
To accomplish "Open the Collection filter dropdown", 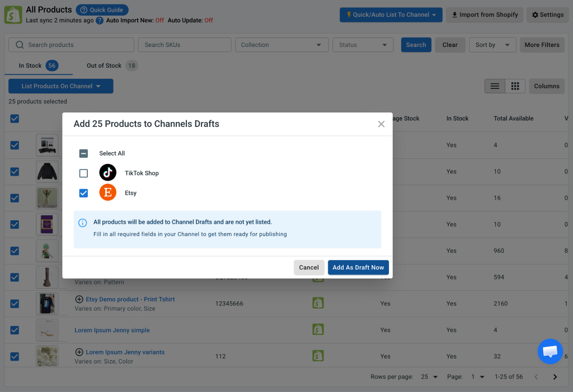I will pyautogui.click(x=282, y=45).
